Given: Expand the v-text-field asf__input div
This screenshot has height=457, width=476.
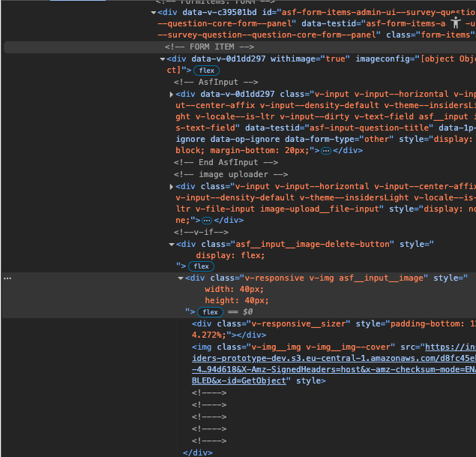Looking at the screenshot, I should pyautogui.click(x=172, y=95).
